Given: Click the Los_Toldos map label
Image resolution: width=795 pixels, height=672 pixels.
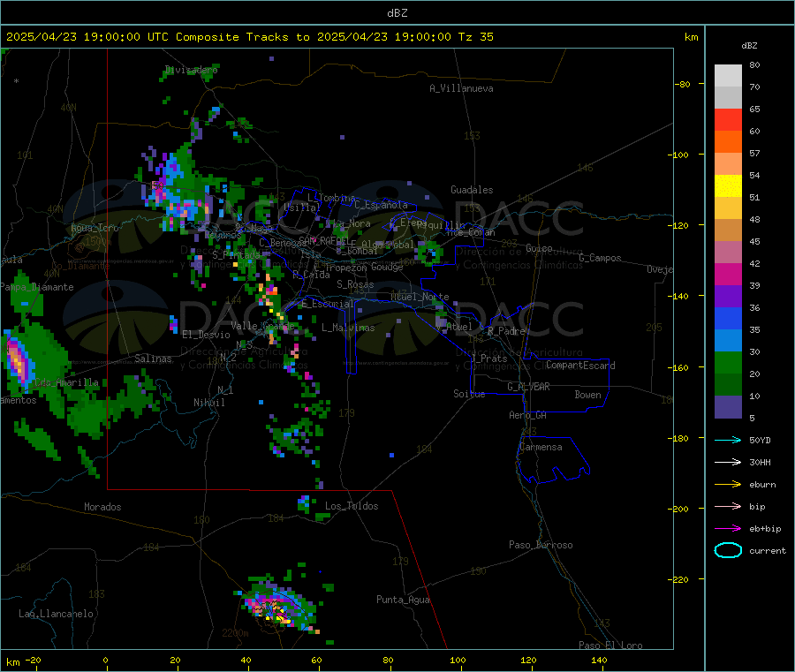Looking at the screenshot, I should point(352,506).
